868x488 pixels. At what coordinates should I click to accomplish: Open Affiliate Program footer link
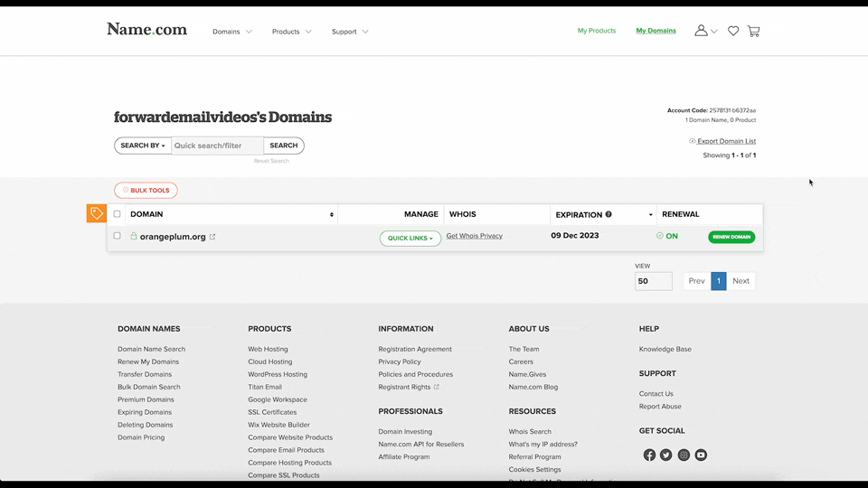(404, 457)
